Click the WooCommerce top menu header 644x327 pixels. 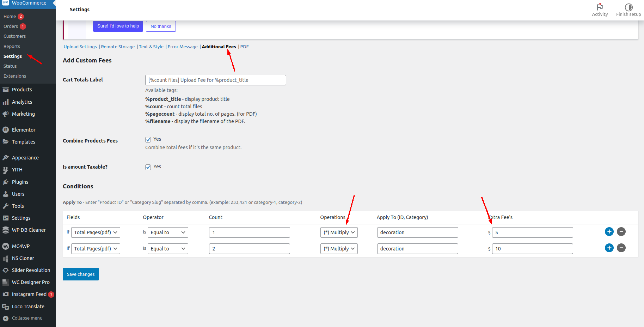28,3
